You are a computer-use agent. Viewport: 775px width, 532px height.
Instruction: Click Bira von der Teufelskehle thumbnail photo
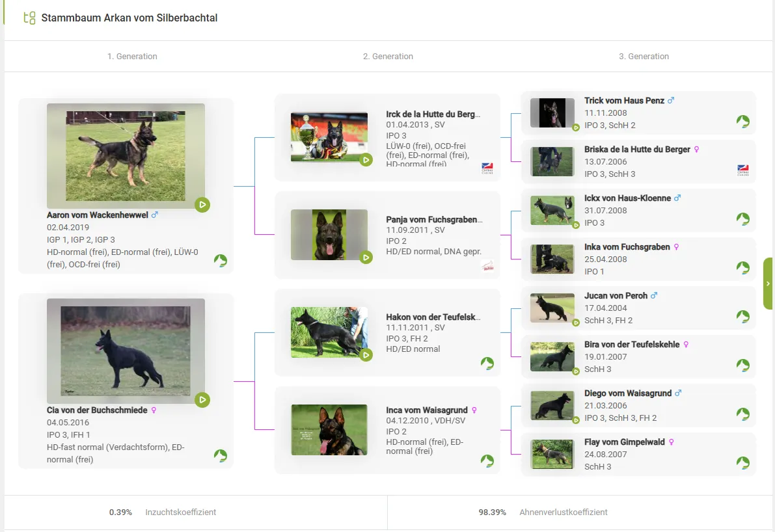552,356
